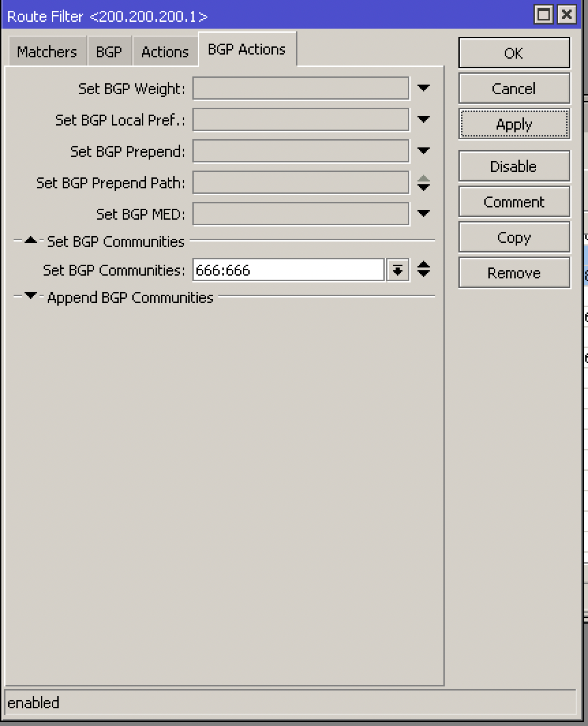Apply the route filter changes
The height and width of the screenshot is (726, 588).
coord(514,124)
